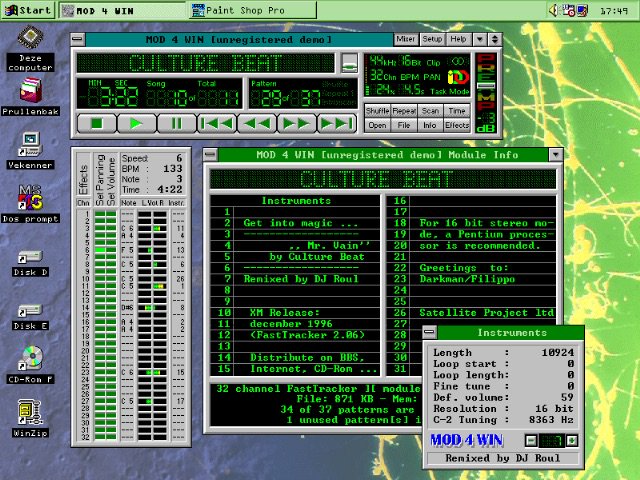The height and width of the screenshot is (480, 640).
Task: Open the Dos prompt desktop icon
Action: pyautogui.click(x=31, y=203)
